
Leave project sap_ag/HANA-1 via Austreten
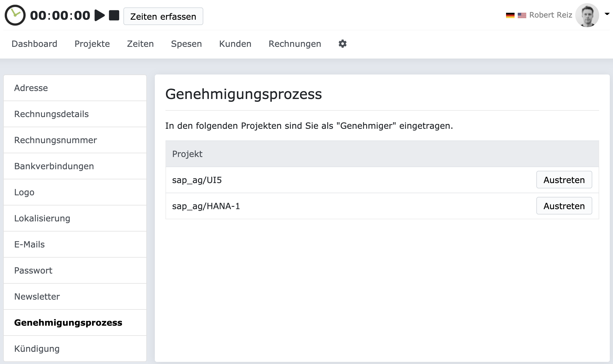564,206
